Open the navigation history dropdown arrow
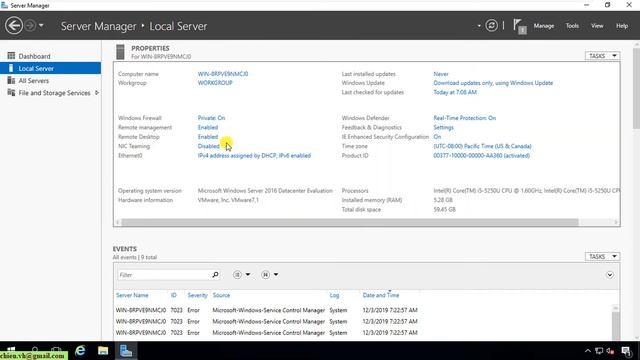 pyautogui.click(x=41, y=26)
